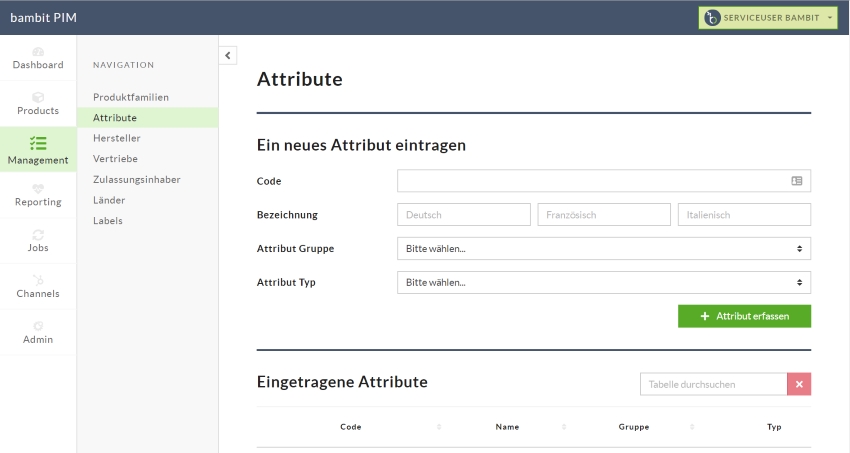Image resolution: width=850 pixels, height=453 pixels.
Task: Click the Typ column header text
Action: click(x=774, y=427)
